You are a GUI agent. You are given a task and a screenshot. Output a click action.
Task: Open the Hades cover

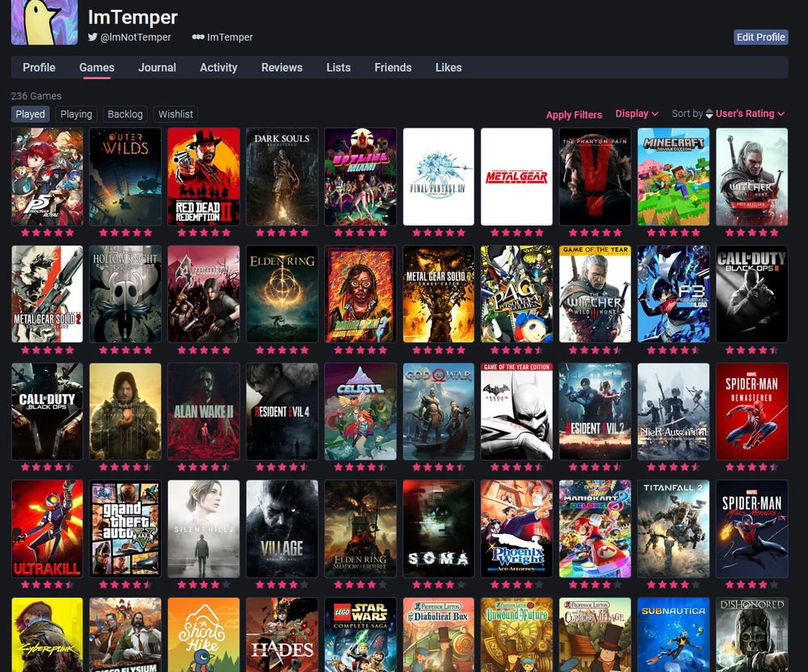coord(282,635)
